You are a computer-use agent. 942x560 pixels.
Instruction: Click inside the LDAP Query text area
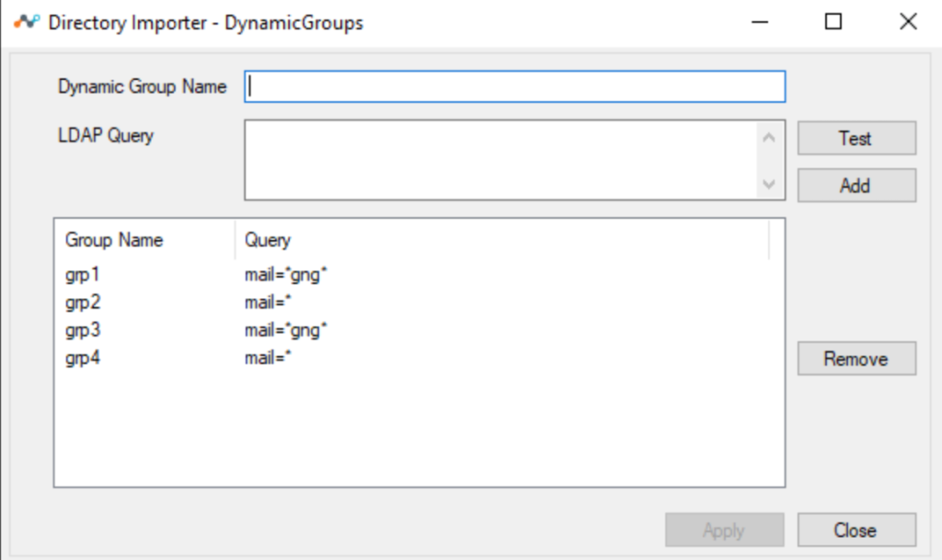[x=500, y=160]
